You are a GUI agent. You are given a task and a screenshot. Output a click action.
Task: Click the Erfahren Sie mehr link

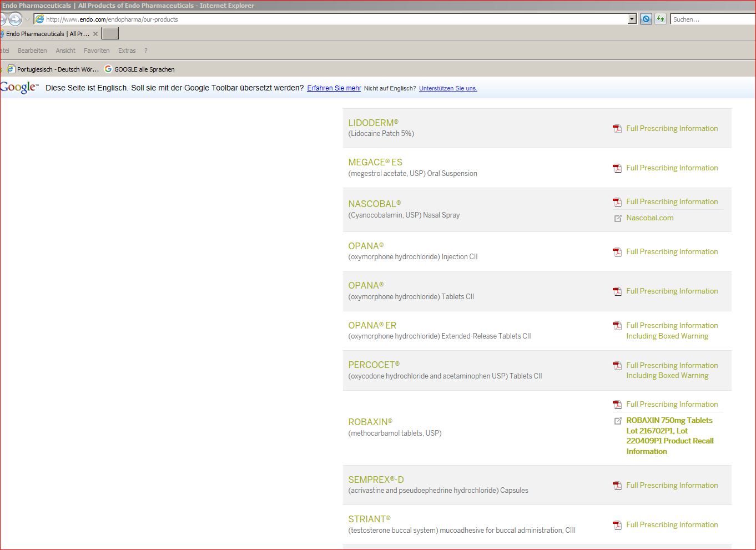[x=334, y=88]
